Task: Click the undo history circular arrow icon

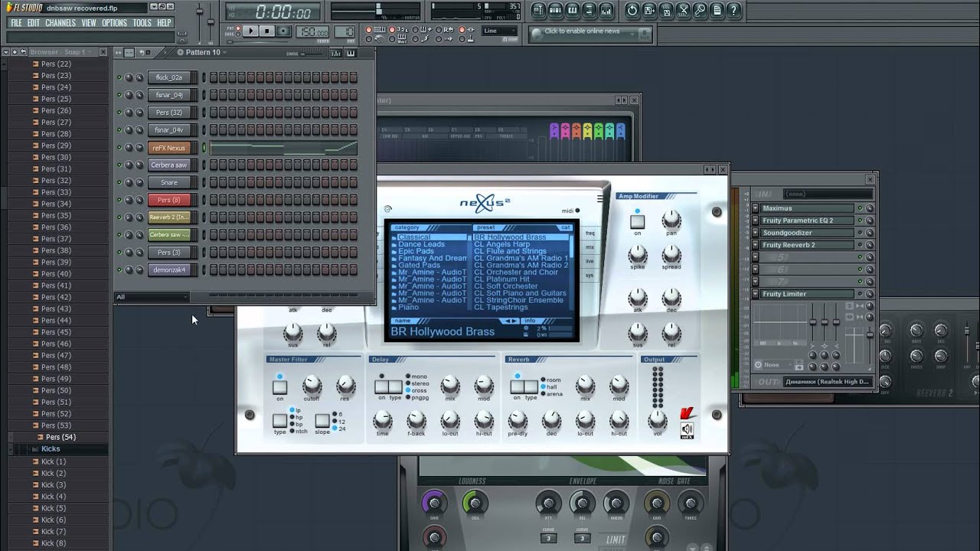Action: point(632,11)
